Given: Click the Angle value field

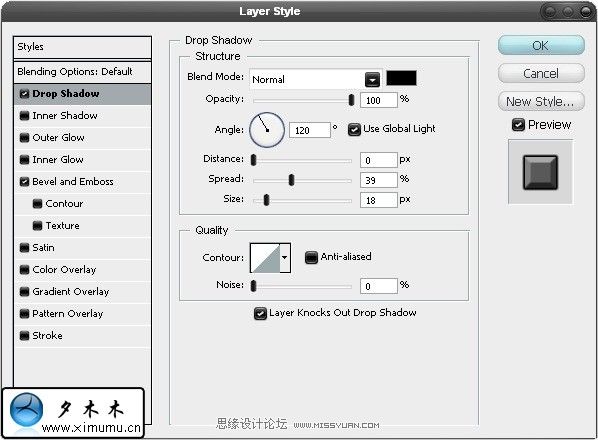Looking at the screenshot, I should tap(310, 130).
